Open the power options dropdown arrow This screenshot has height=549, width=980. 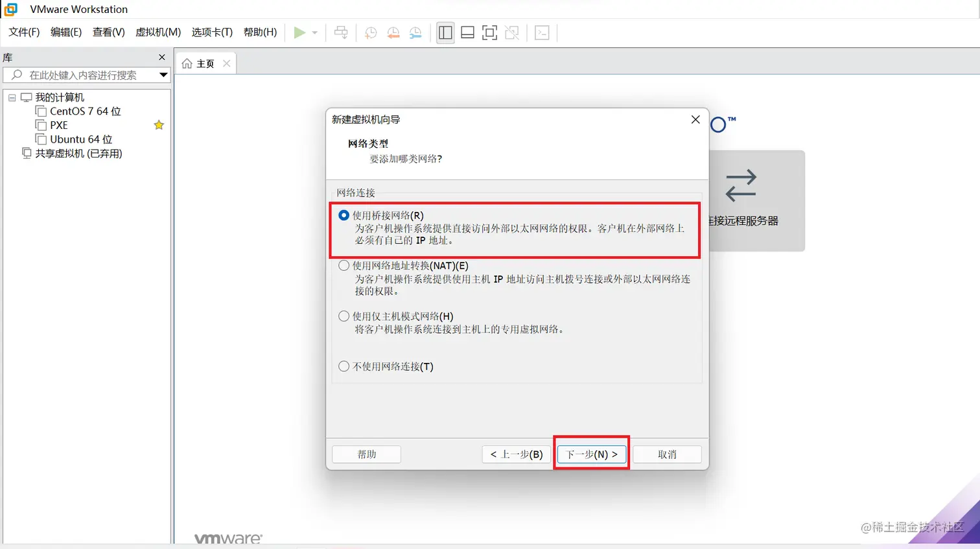[315, 32]
